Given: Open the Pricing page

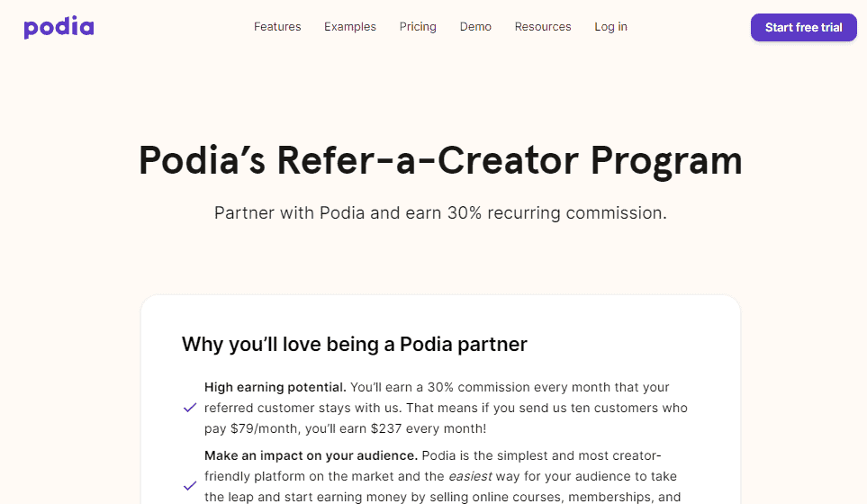Looking at the screenshot, I should coord(418,27).
